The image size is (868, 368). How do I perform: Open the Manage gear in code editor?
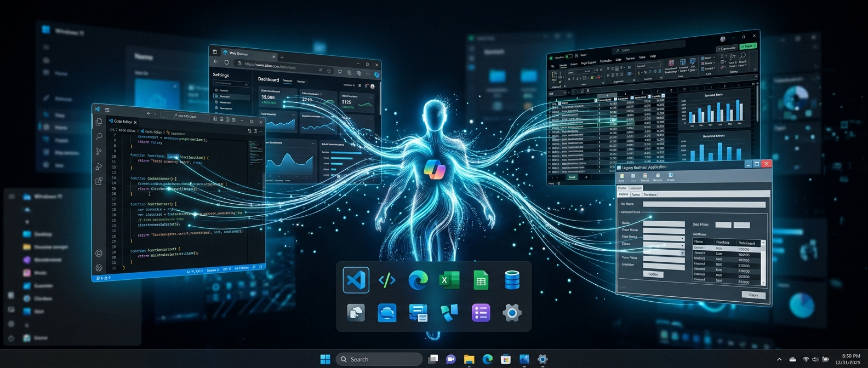tap(99, 268)
